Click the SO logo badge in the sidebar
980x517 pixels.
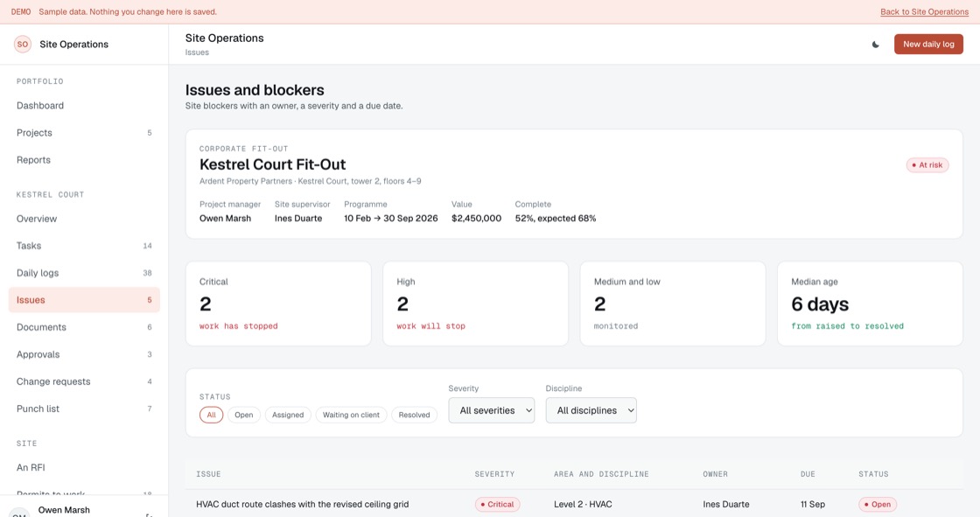tap(23, 45)
